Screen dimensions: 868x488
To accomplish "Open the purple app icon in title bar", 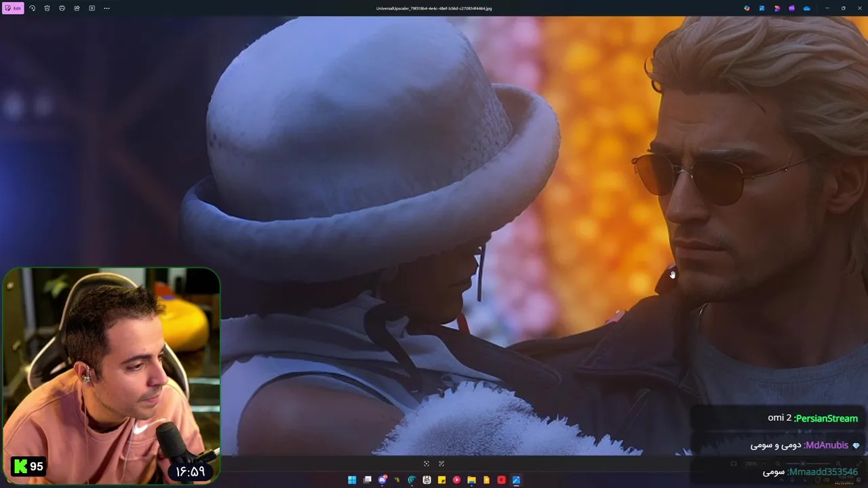I will (791, 8).
